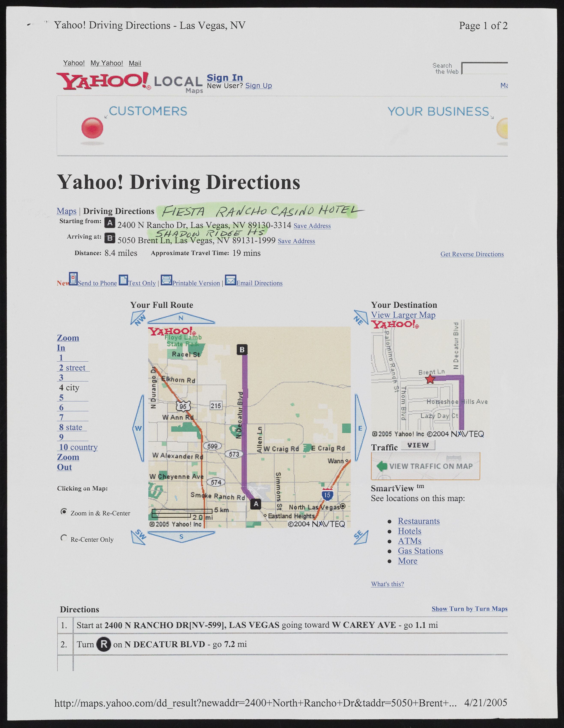Open the Email Directions link
The width and height of the screenshot is (564, 728).
(x=259, y=283)
